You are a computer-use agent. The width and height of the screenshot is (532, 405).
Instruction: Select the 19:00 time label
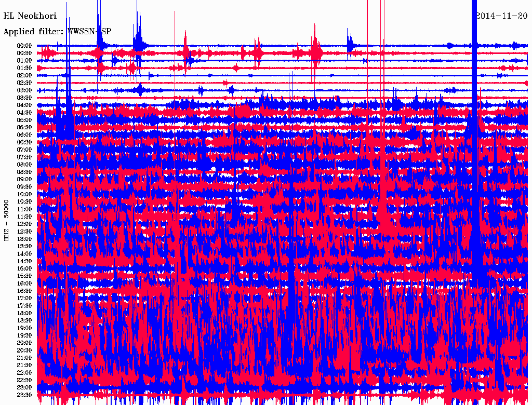tap(24, 328)
